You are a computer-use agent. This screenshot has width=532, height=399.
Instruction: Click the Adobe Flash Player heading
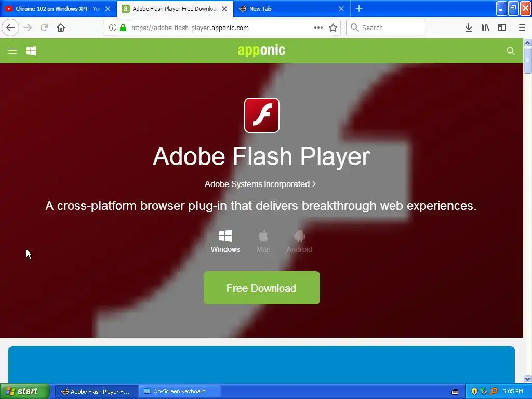[261, 157]
